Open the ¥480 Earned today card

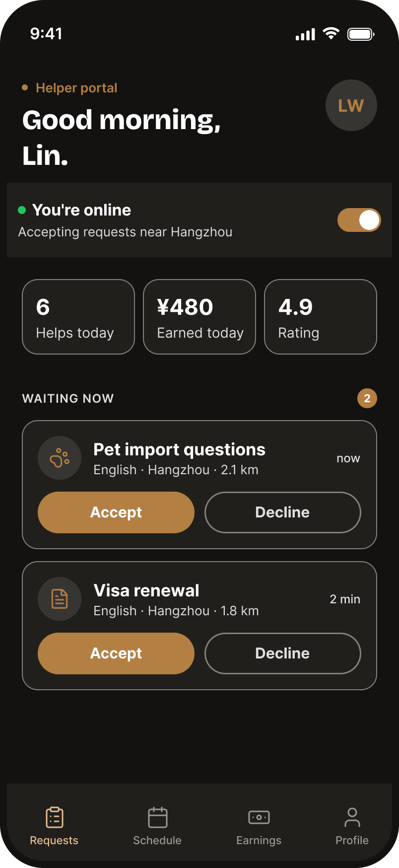click(x=199, y=317)
